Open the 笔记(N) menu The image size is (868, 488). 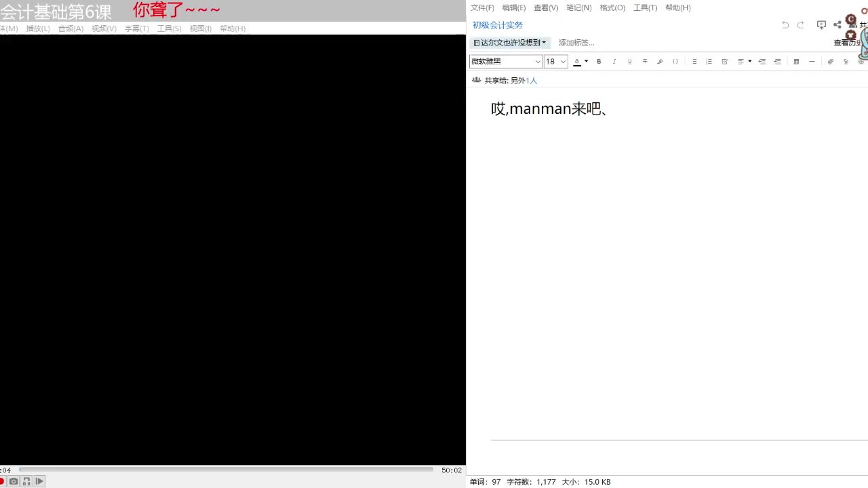point(579,7)
